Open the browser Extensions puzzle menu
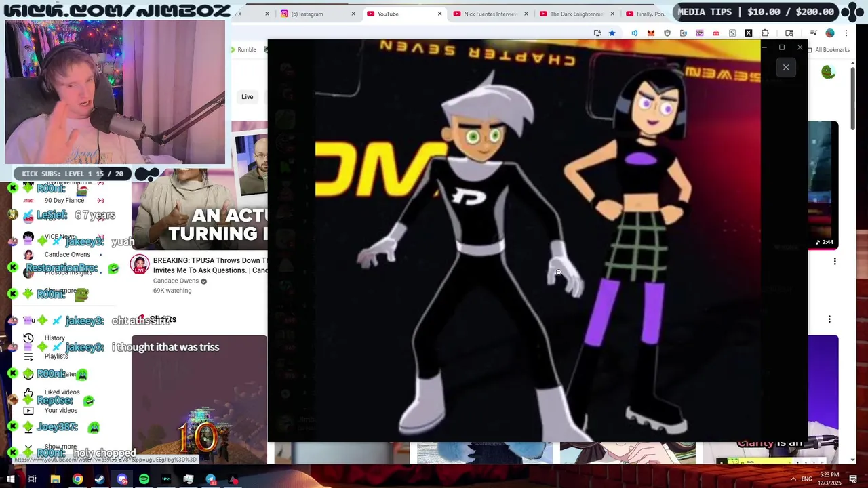Viewport: 868px width, 488px height. [765, 33]
